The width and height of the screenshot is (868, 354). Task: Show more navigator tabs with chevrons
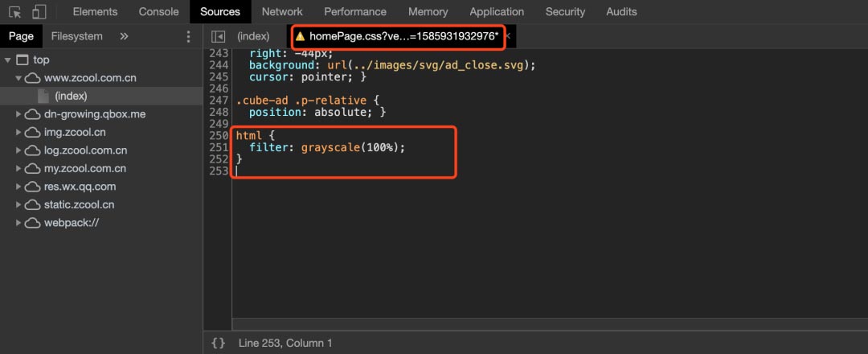(x=124, y=36)
